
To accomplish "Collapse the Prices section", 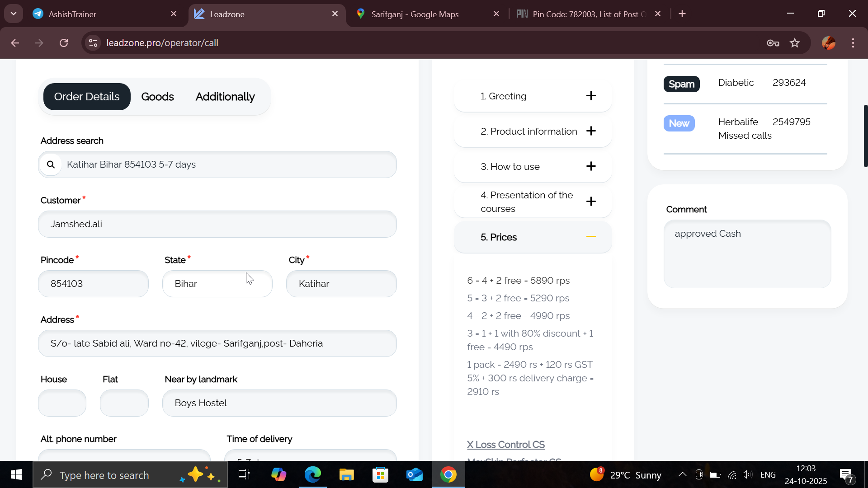I will pyautogui.click(x=590, y=237).
